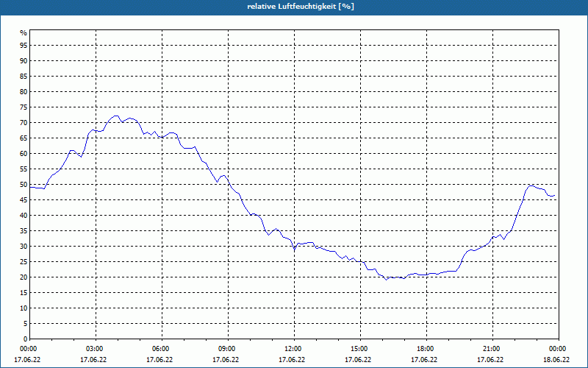This screenshot has width=588, height=368.
Task: Click the 18.06.22 date label
Action: [x=556, y=360]
